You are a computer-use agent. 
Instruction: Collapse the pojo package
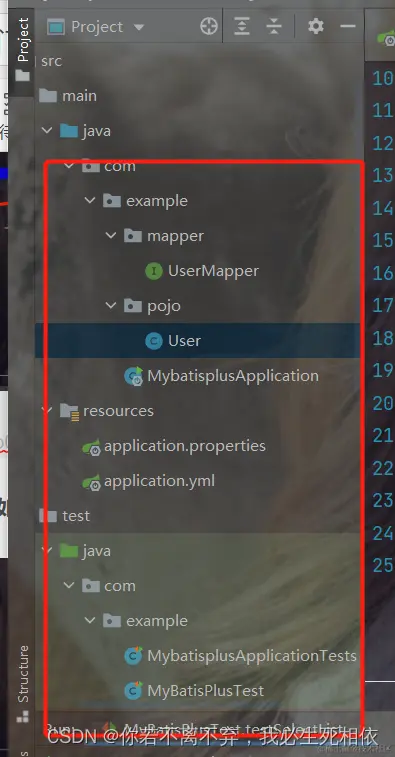click(111, 306)
